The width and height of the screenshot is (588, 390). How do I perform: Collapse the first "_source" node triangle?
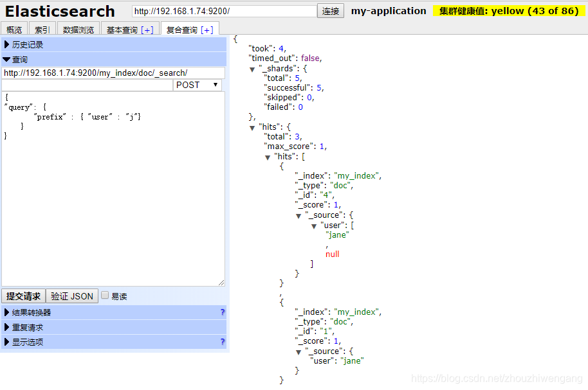click(x=299, y=216)
